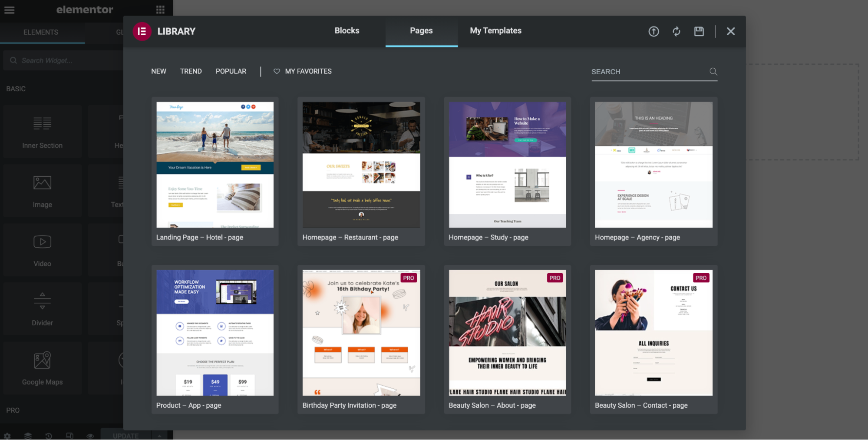Open the Navigator layers icon
Screen dimensions: 868x440
(28, 436)
